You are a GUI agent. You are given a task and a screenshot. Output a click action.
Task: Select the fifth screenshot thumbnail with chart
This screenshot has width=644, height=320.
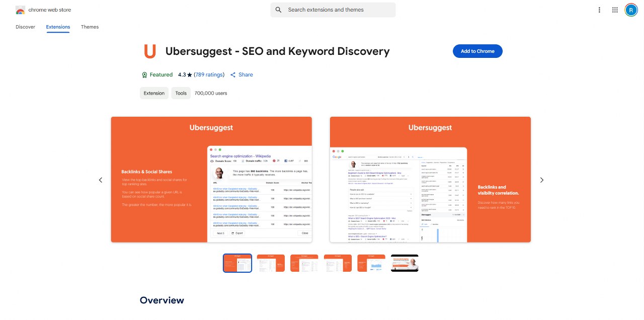click(371, 263)
